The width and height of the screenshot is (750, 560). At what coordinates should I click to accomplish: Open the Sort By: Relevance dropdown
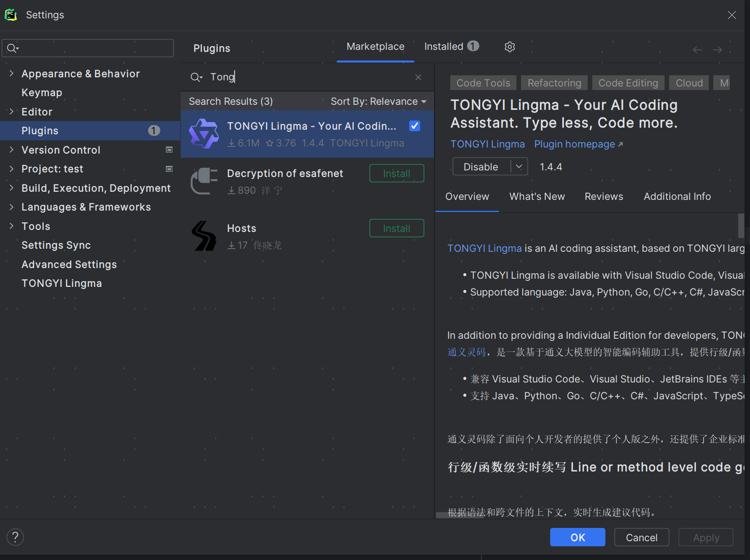tap(379, 102)
